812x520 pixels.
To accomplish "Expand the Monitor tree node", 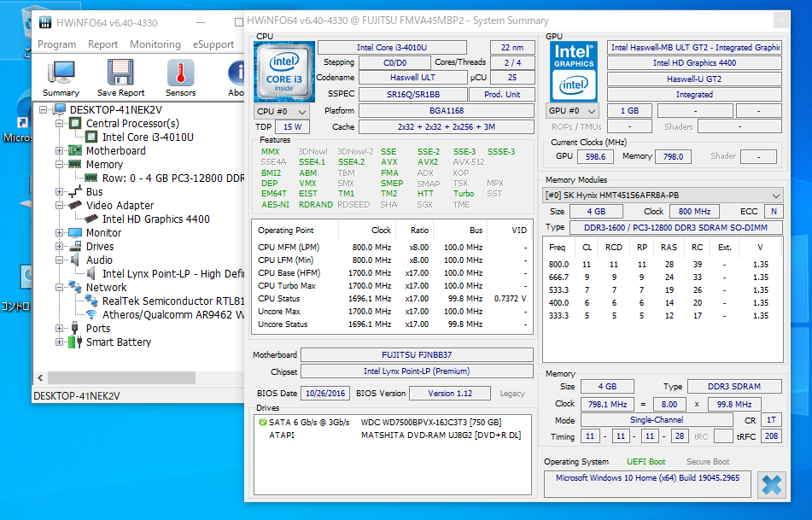I will click(59, 232).
